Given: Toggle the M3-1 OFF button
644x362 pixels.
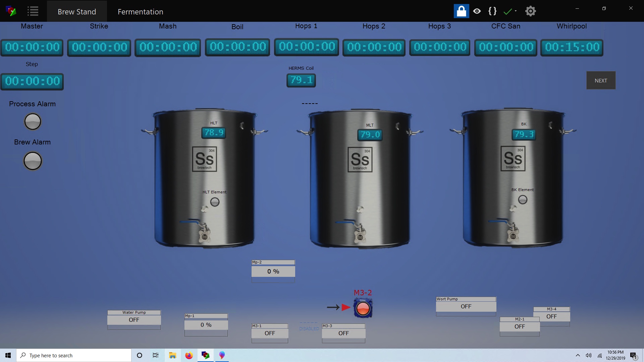Looking at the screenshot, I should pyautogui.click(x=270, y=333).
